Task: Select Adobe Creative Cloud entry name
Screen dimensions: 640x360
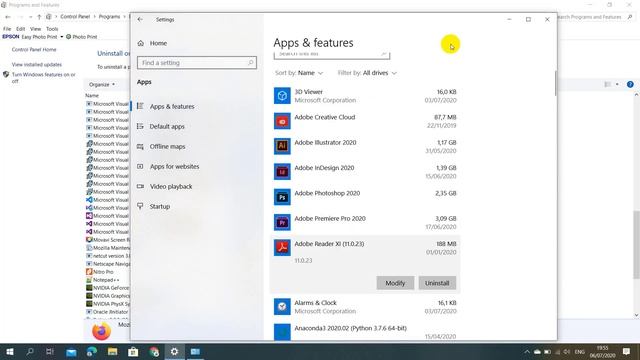Action: [325, 117]
